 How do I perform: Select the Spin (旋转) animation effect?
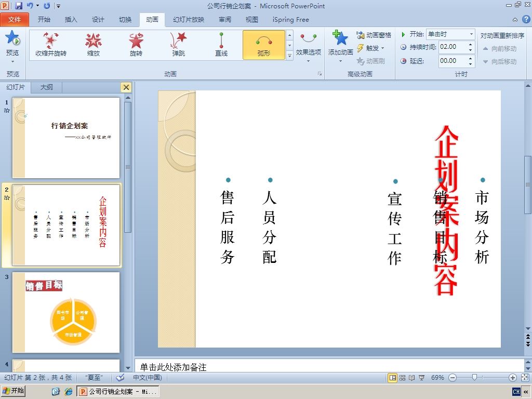point(136,45)
